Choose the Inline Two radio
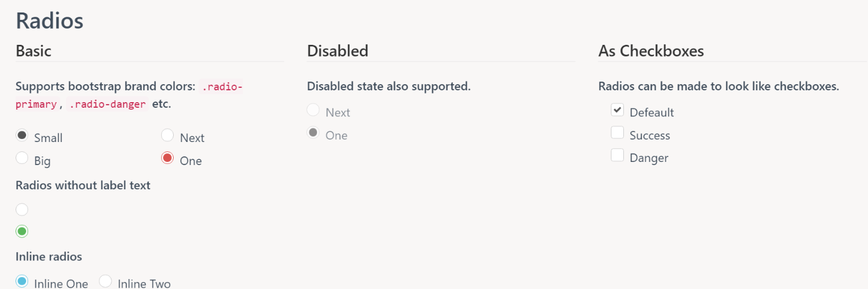The height and width of the screenshot is (289, 868). [105, 281]
